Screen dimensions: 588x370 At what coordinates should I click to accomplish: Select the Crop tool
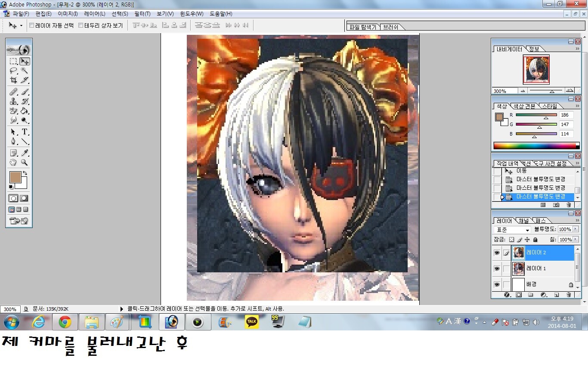pyautogui.click(x=13, y=80)
